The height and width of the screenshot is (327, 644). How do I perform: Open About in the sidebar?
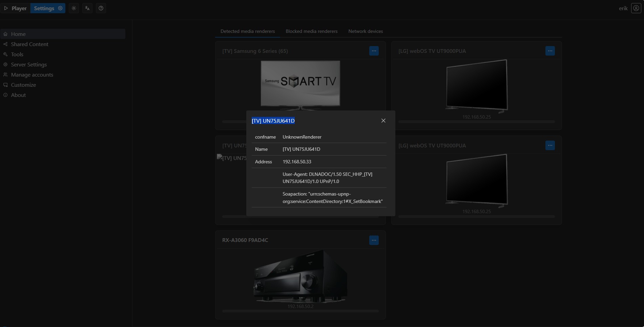[x=63, y=95]
